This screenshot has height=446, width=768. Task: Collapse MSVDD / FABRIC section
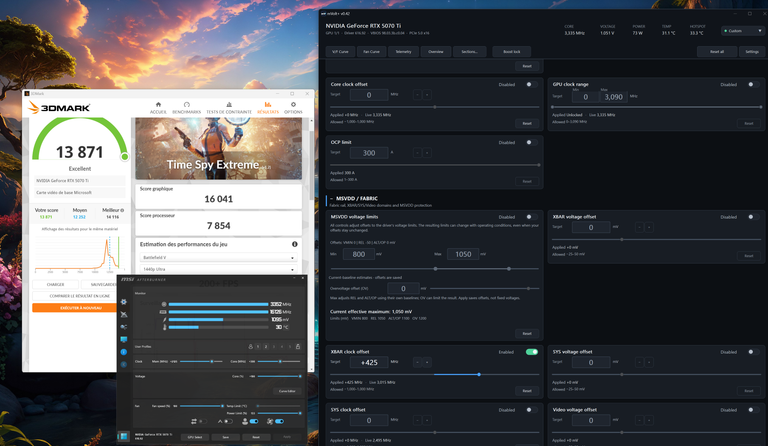[x=332, y=198]
